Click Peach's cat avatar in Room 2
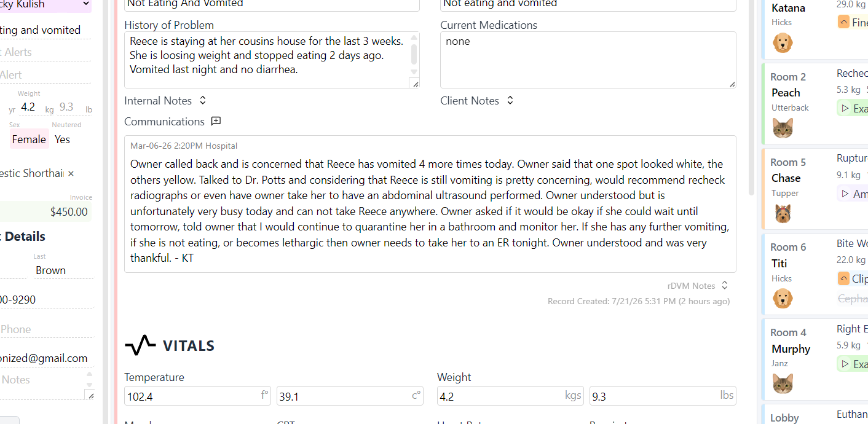The height and width of the screenshot is (424, 868). coord(783,128)
